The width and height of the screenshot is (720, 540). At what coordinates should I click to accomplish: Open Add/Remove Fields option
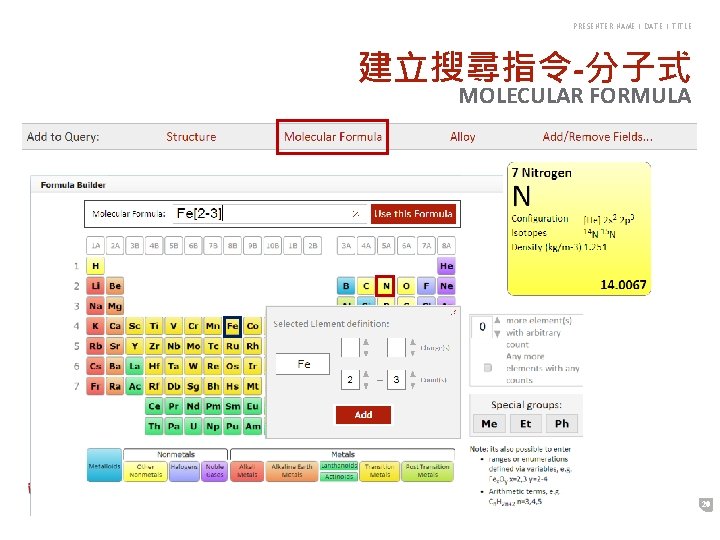(x=597, y=137)
